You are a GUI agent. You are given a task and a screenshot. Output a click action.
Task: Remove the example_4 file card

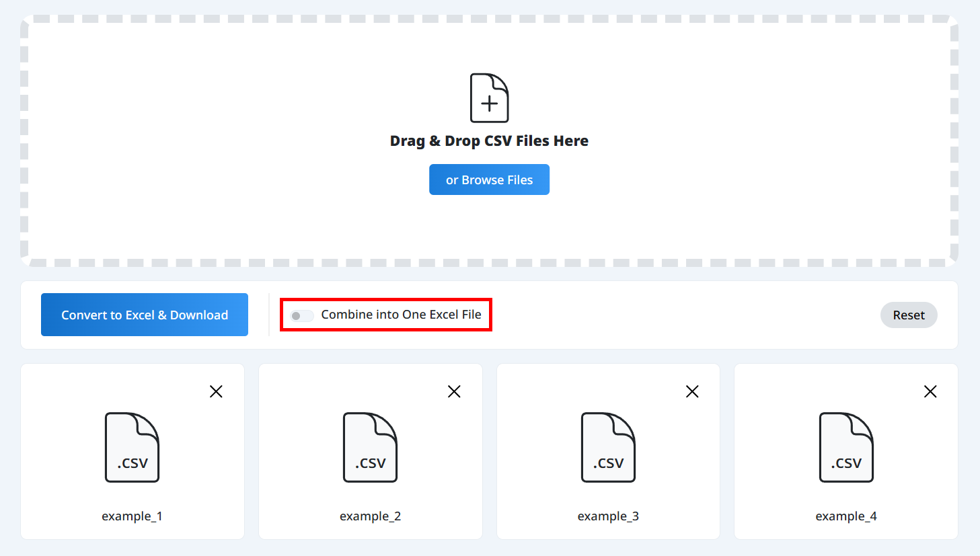pos(930,391)
